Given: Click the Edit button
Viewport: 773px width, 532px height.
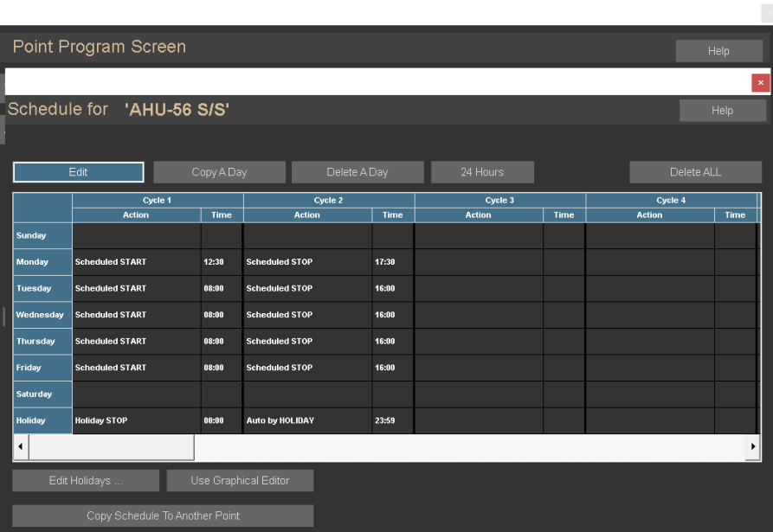Looking at the screenshot, I should pos(78,172).
